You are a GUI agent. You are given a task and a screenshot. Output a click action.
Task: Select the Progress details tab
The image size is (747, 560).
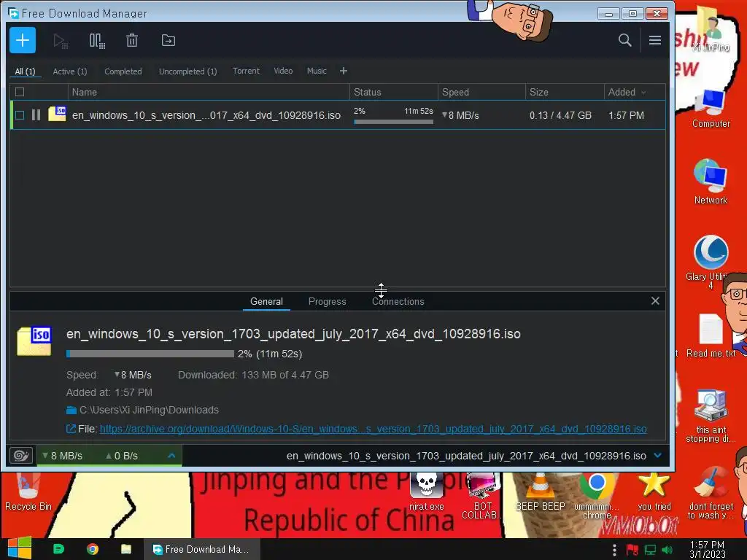pos(328,301)
